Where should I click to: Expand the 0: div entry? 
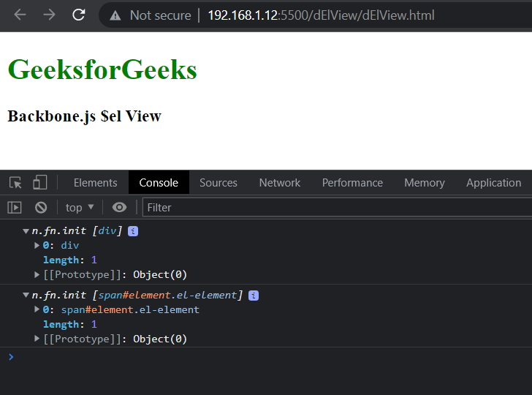pyautogui.click(x=37, y=245)
